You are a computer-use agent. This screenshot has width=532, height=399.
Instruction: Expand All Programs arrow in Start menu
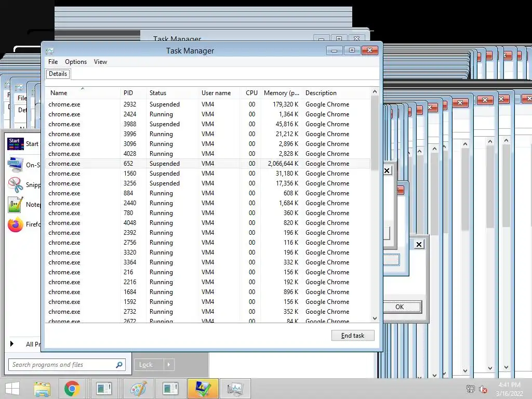[x=12, y=344]
